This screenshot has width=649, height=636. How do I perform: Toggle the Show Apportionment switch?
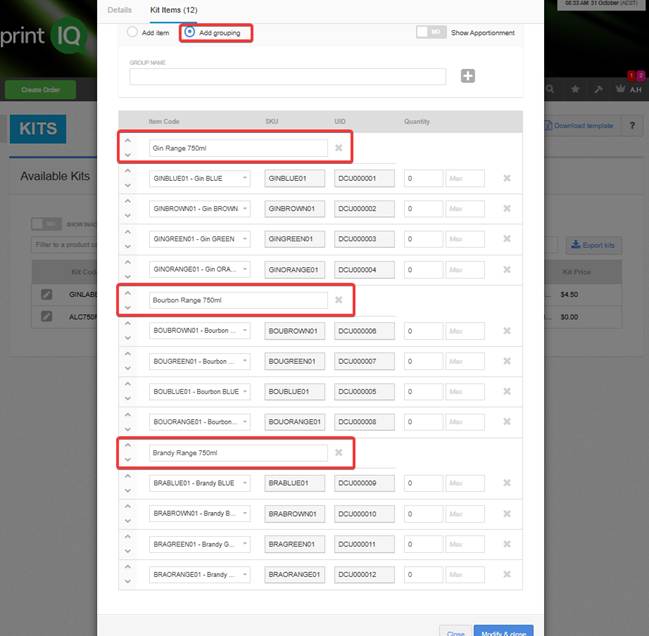pyautogui.click(x=431, y=32)
